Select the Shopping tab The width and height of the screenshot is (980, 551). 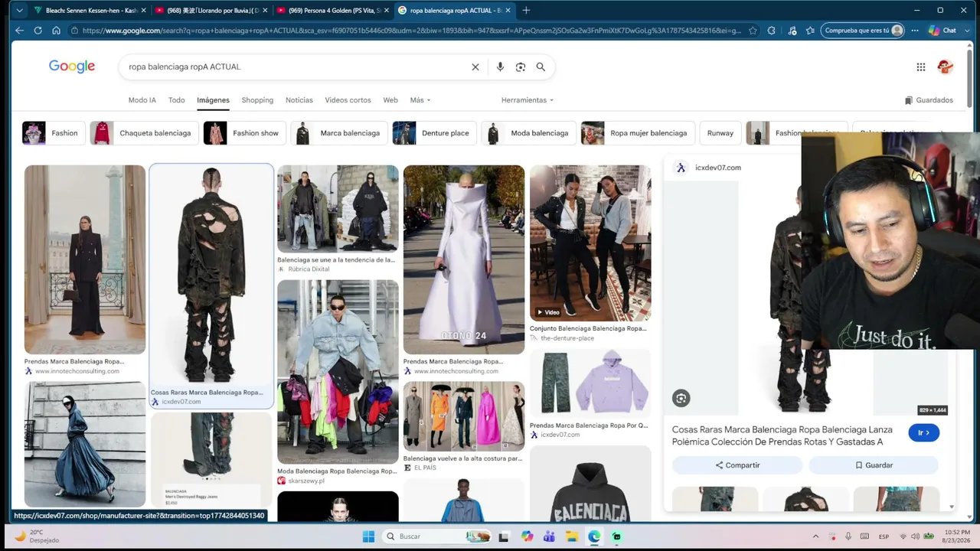257,100
